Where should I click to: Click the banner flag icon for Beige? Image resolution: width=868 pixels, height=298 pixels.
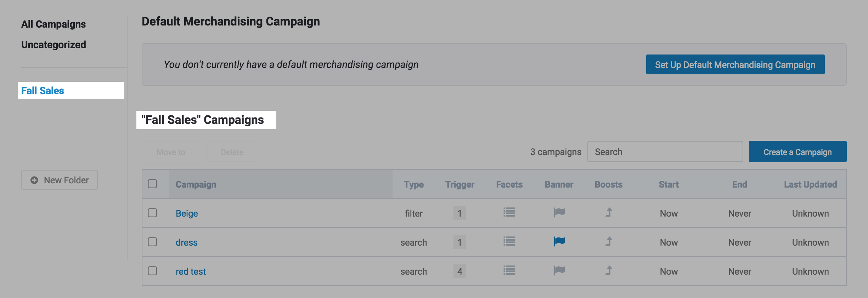click(559, 212)
